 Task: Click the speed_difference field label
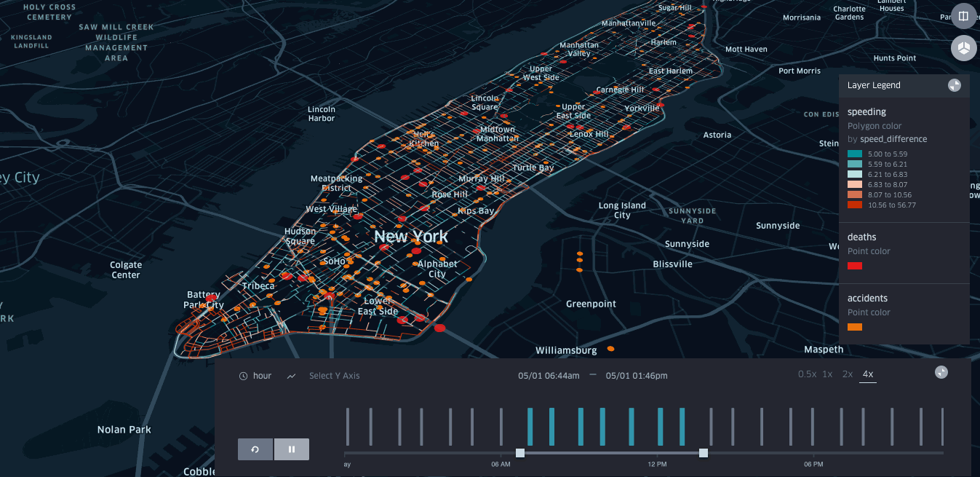coord(893,139)
